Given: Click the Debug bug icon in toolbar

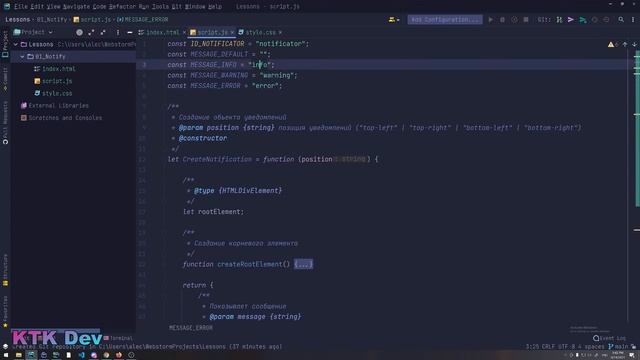Looking at the screenshot, I should (x=502, y=20).
